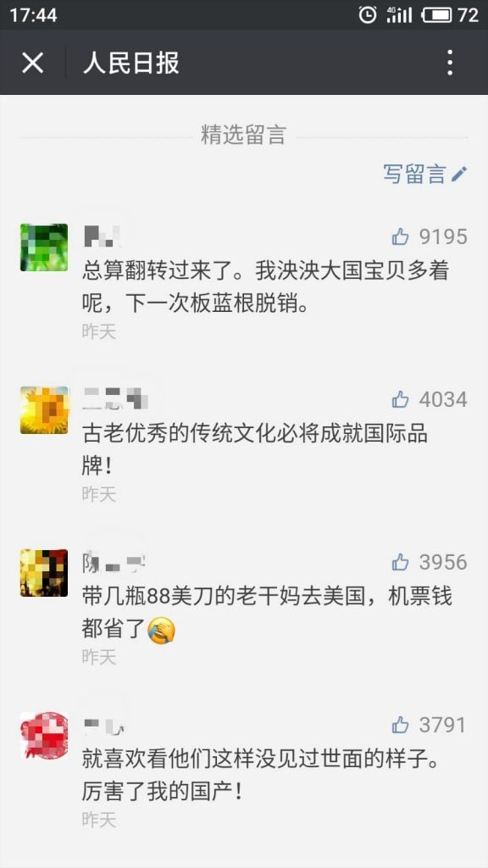Open the yellow-brown avatar of third commenter

[44, 573]
